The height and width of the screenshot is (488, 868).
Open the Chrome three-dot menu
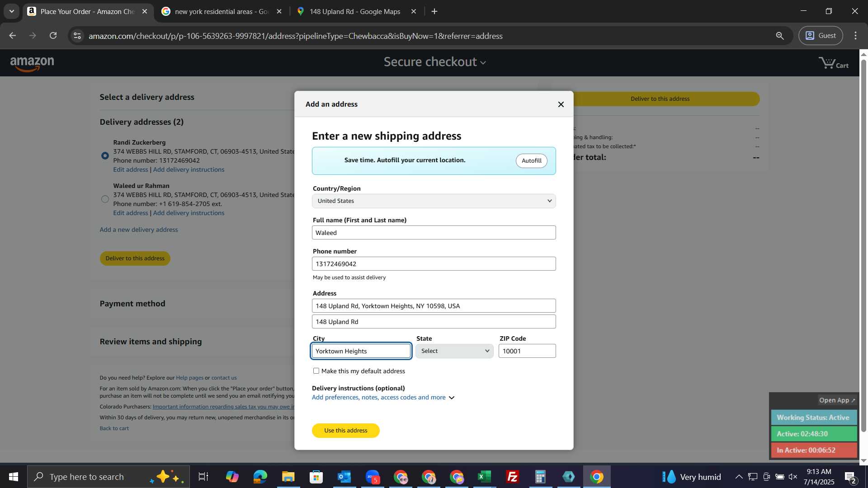point(855,36)
